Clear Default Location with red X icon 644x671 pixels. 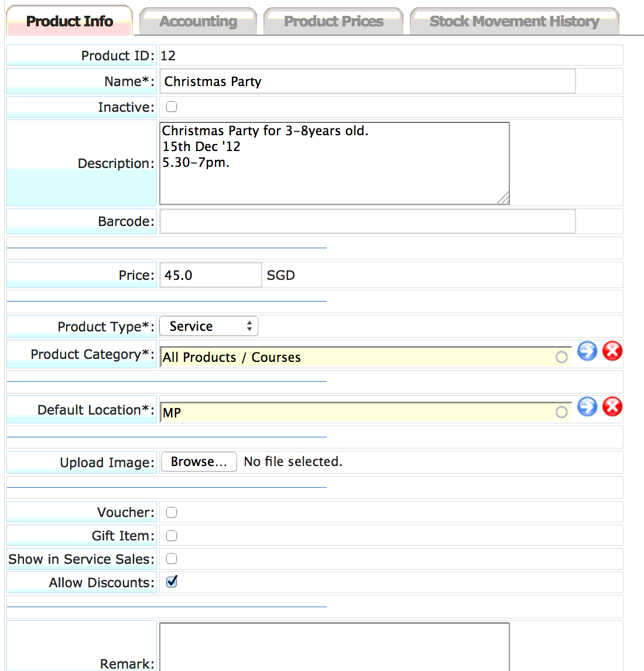coord(612,407)
